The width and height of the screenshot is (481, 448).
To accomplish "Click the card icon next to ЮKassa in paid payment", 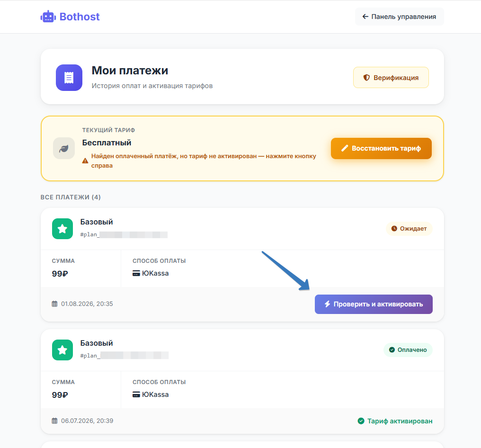I will (136, 394).
